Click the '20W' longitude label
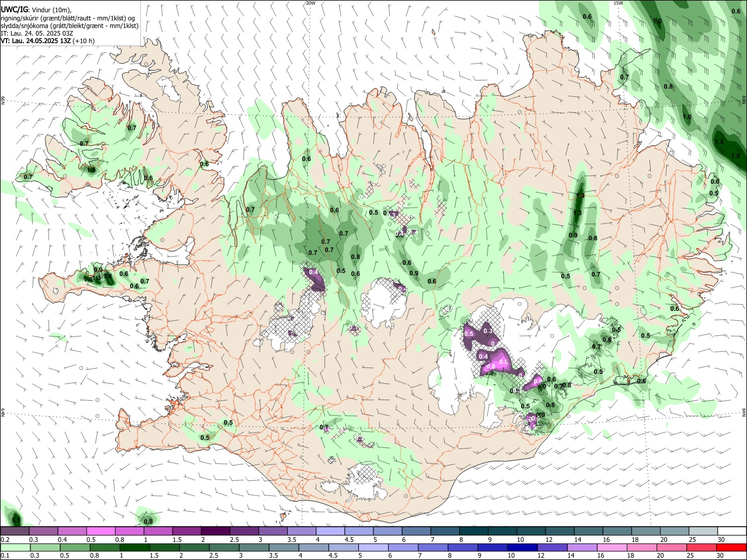Image resolution: width=747 pixels, height=560 pixels. 310,3
